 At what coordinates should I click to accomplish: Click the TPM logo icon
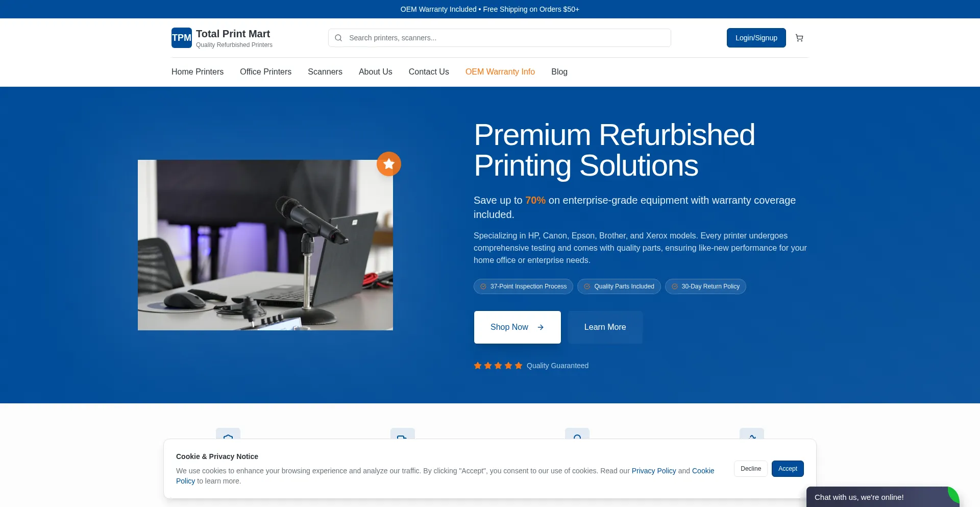point(182,38)
